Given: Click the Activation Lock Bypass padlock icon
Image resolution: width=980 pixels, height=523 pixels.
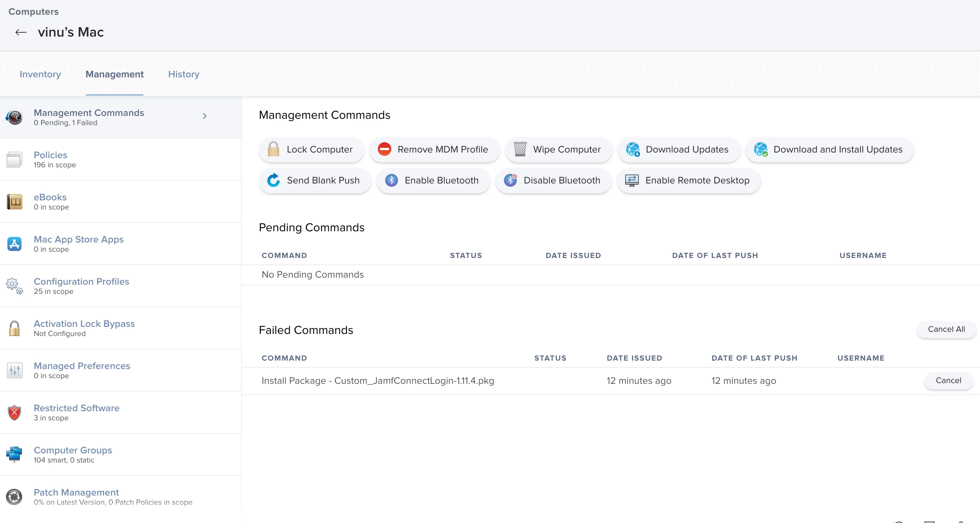Looking at the screenshot, I should [14, 328].
